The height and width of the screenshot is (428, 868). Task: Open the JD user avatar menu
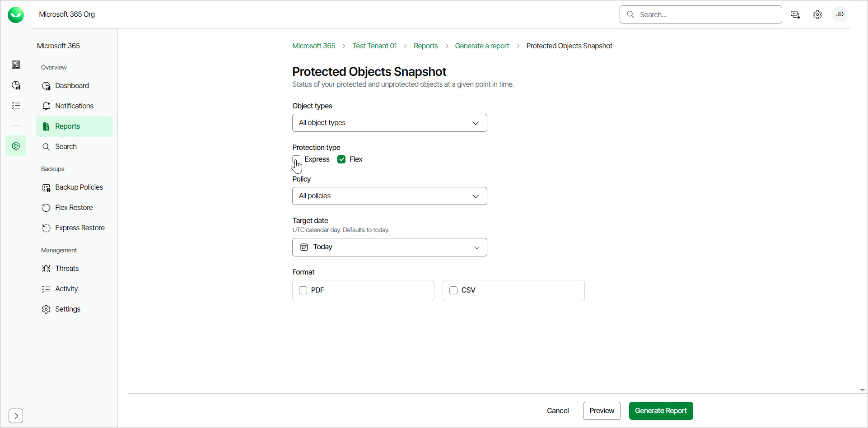[840, 14]
